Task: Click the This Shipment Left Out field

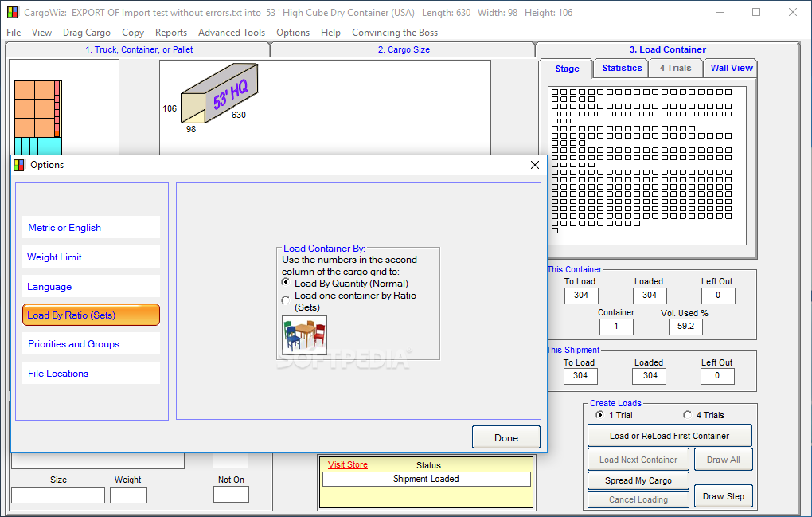Action: click(717, 376)
